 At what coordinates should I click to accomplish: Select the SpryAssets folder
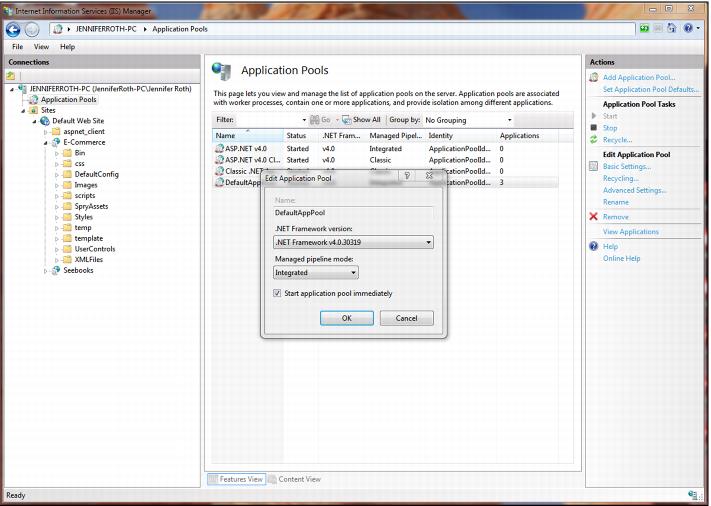pos(91,206)
